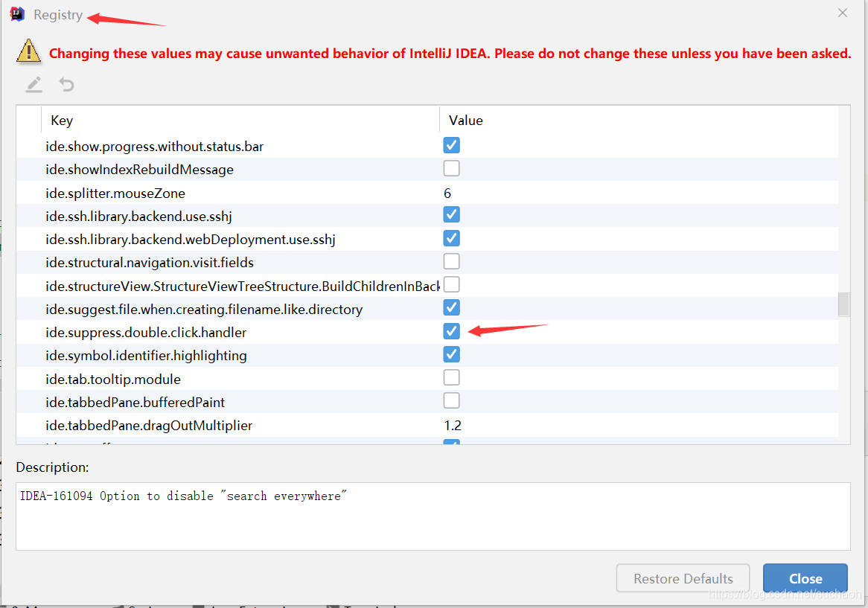Close the Registry dialog with X

pyautogui.click(x=843, y=13)
